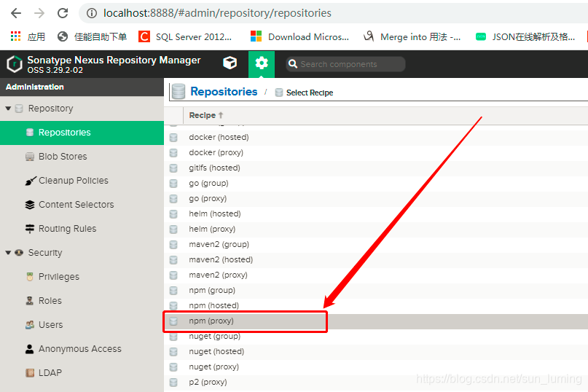This screenshot has height=392, width=588.
Task: Open the SQL Server 2012 bookmark
Action: [x=185, y=36]
